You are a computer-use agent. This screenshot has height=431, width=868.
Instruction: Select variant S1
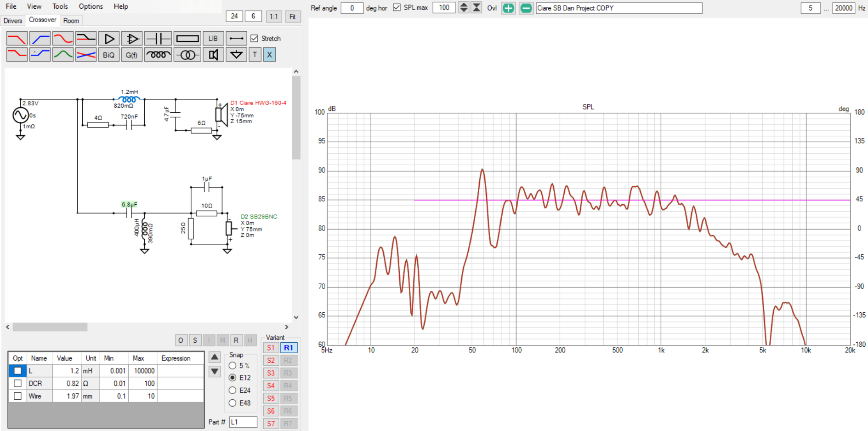point(271,348)
